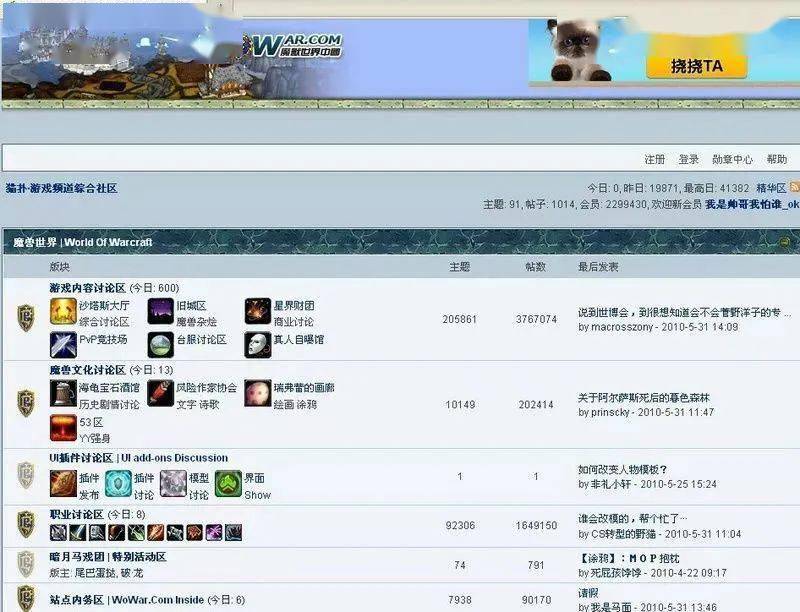Image resolution: width=800 pixels, height=612 pixels.
Task: Click the 魔兽世界 | World Of Warcraft header title
Action: [x=83, y=242]
